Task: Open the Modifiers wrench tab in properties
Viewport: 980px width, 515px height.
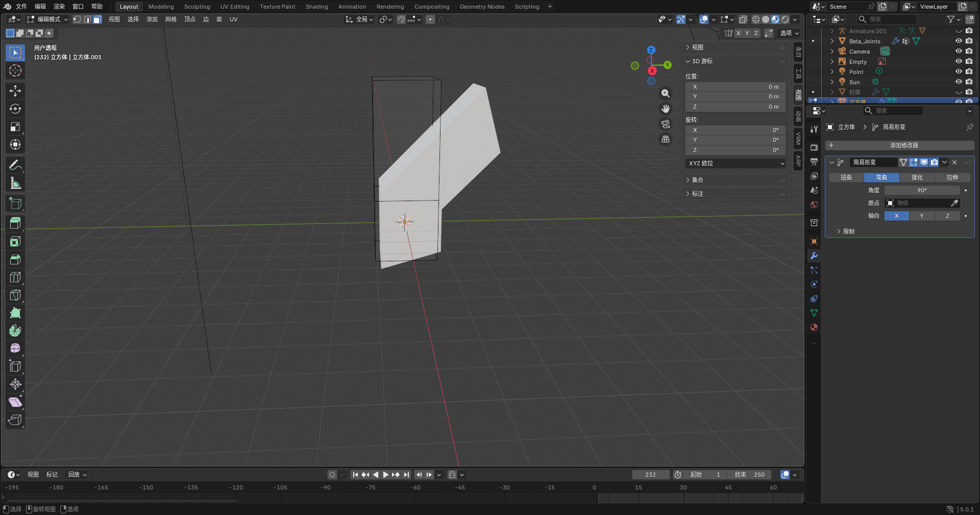Action: click(x=814, y=256)
